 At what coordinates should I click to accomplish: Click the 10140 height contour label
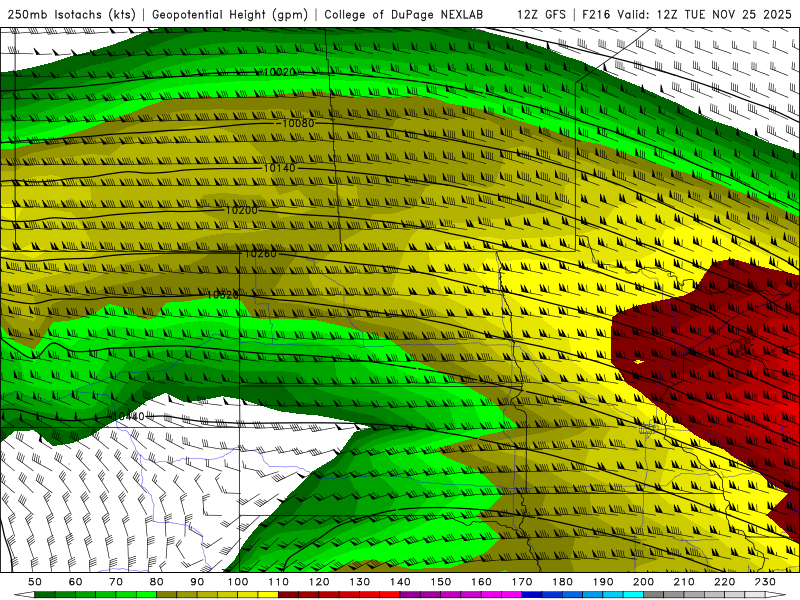pos(279,168)
